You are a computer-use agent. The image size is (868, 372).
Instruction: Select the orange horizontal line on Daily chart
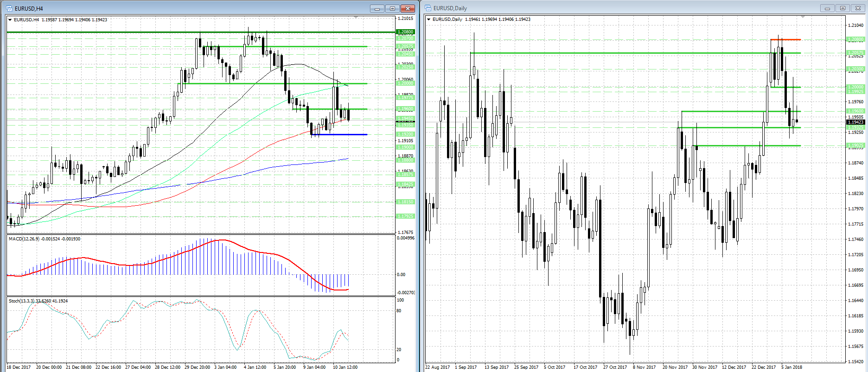coord(785,40)
